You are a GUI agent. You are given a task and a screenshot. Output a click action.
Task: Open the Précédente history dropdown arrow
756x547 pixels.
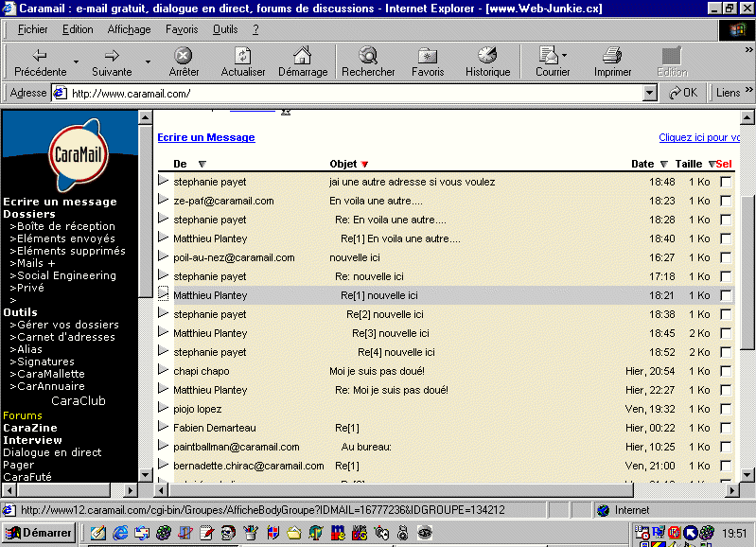(77, 62)
